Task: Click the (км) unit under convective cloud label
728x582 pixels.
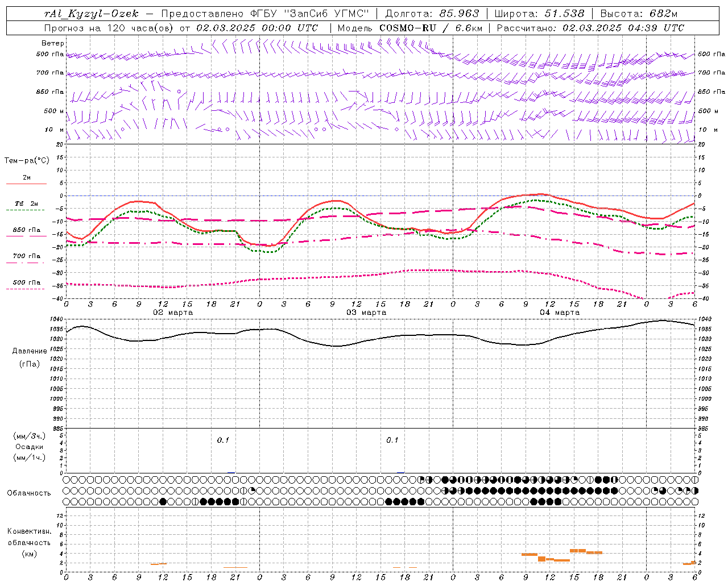Action: point(30,554)
